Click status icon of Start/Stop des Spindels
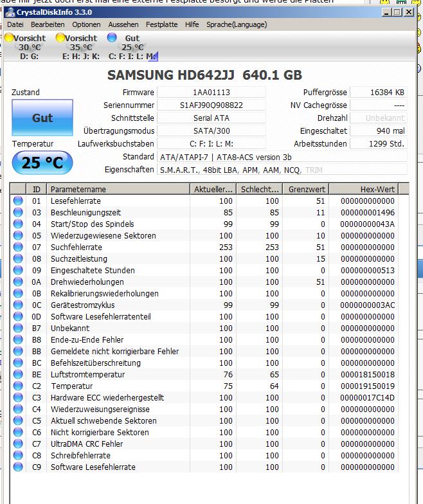The image size is (423, 504). [x=18, y=224]
